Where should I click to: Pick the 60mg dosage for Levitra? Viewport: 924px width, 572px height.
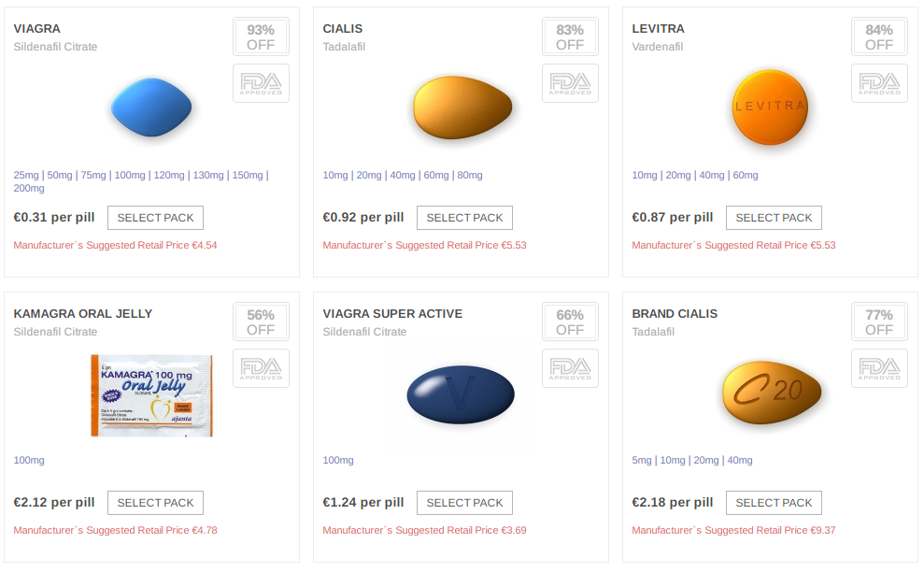click(x=746, y=175)
